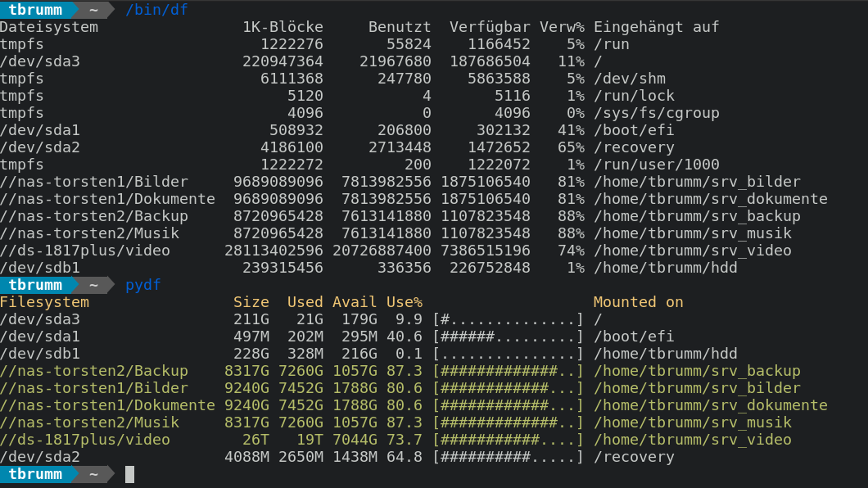Click the cursor block at the last prompt

coord(129,474)
